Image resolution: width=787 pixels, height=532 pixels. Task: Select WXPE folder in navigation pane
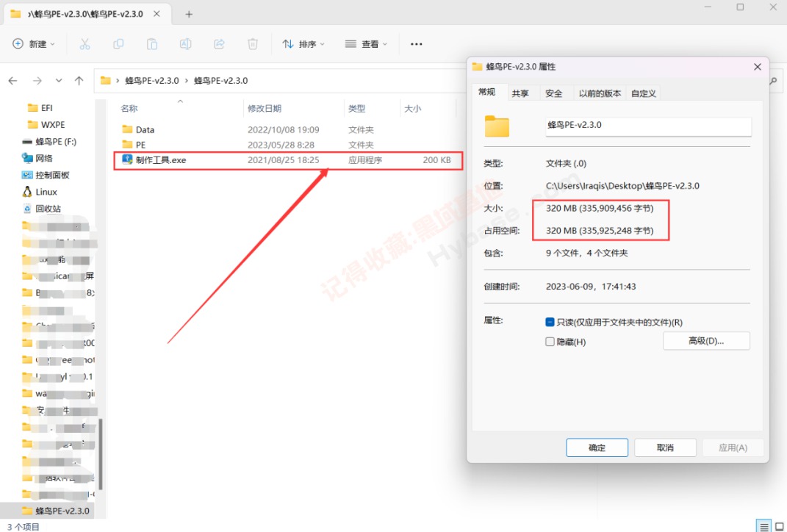[46, 124]
